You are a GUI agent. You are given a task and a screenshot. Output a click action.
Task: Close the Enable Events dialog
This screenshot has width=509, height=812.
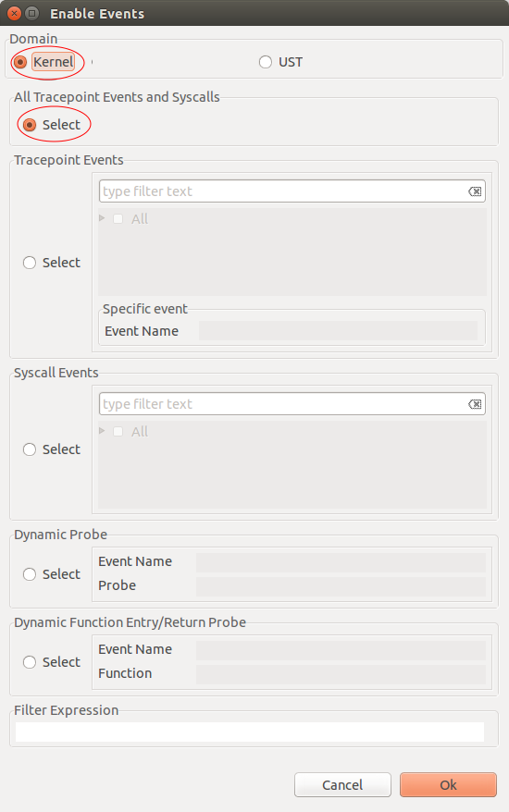15,14
